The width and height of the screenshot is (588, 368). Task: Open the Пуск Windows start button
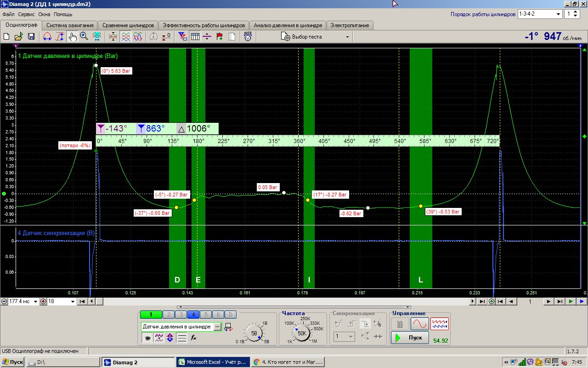pyautogui.click(x=12, y=362)
